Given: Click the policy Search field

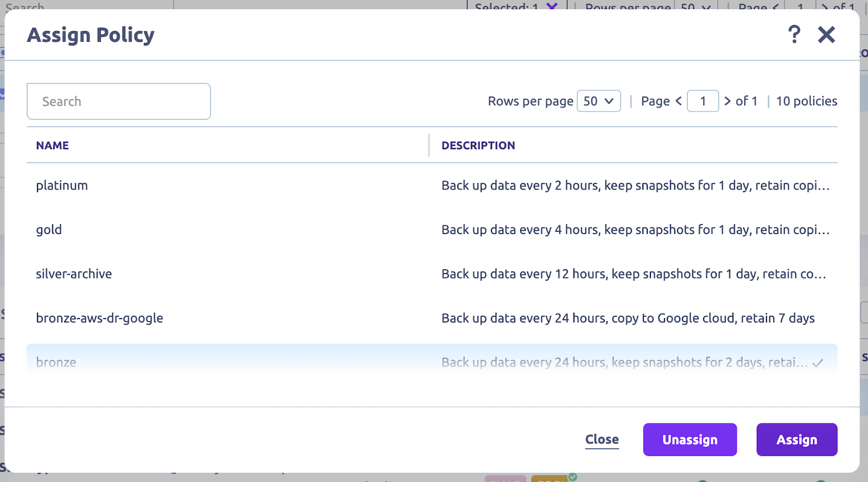Looking at the screenshot, I should pos(119,102).
